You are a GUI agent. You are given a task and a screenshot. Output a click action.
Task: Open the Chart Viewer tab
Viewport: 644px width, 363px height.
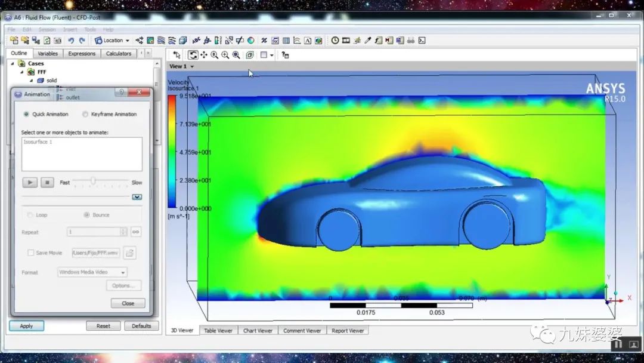[258, 330]
